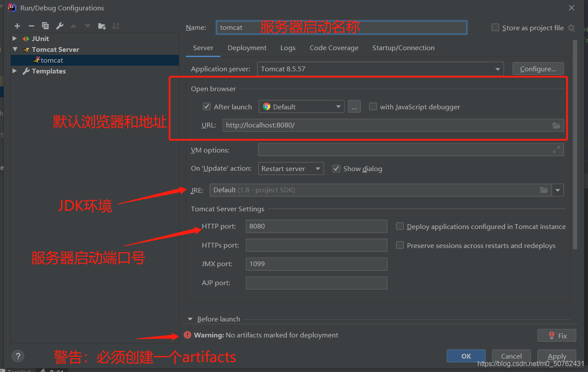Move configuration down arrow icon

pyautogui.click(x=88, y=26)
